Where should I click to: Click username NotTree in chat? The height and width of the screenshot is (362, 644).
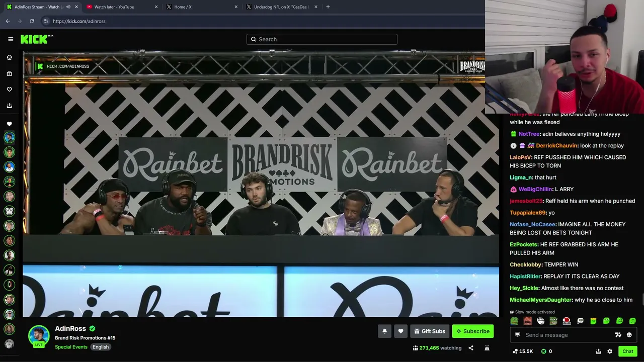click(x=529, y=134)
